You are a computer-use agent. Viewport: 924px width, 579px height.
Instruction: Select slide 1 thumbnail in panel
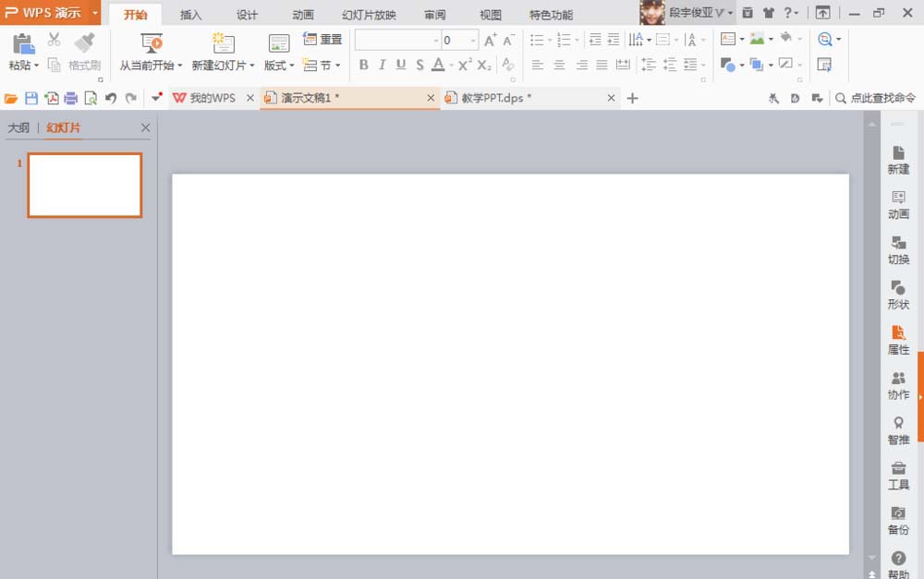coord(84,185)
